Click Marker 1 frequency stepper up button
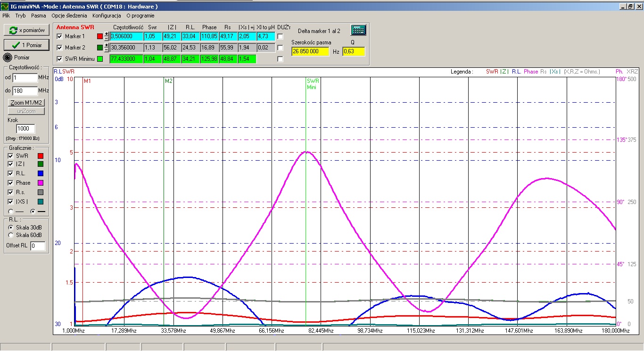The image size is (644, 351). pyautogui.click(x=107, y=34)
